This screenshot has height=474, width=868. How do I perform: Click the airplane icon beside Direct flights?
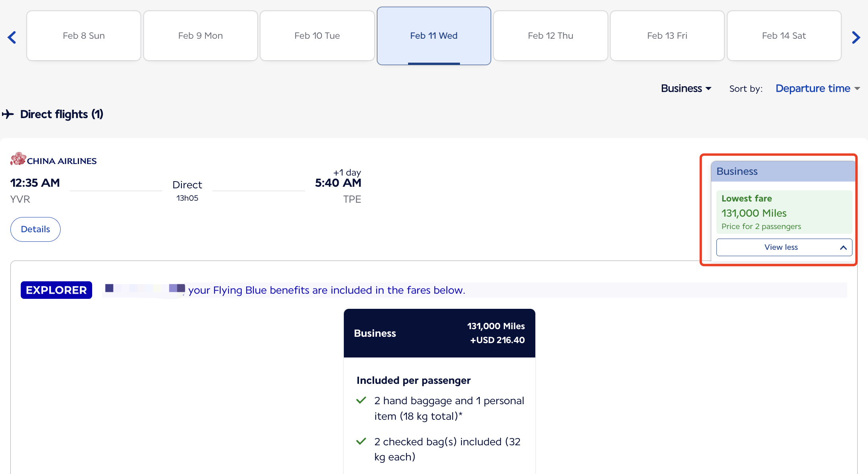coord(8,115)
